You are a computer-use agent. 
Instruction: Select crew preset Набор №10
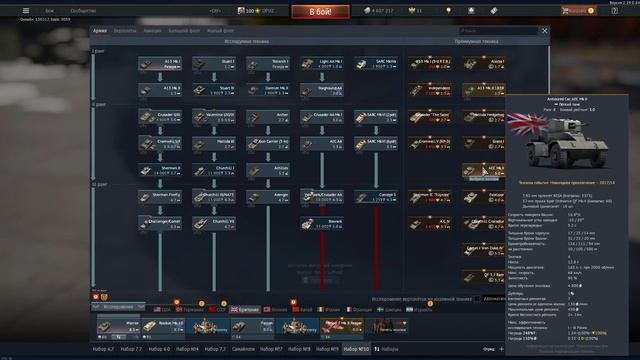356,349
